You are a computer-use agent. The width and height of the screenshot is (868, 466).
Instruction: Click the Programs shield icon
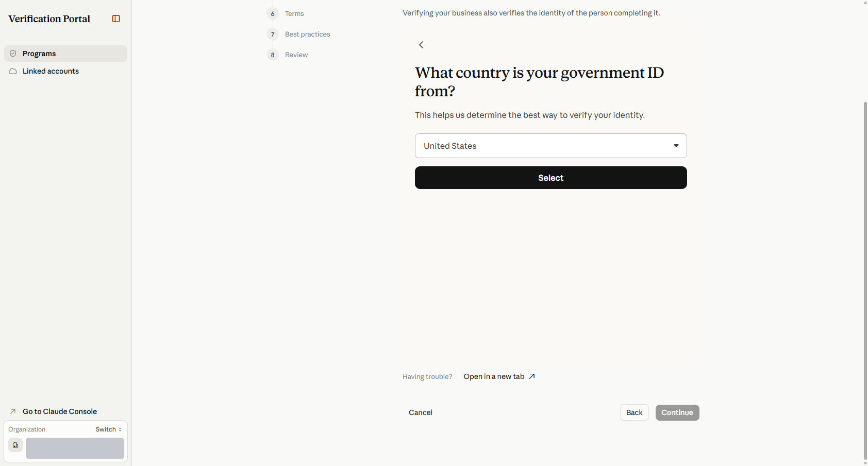tap(13, 54)
